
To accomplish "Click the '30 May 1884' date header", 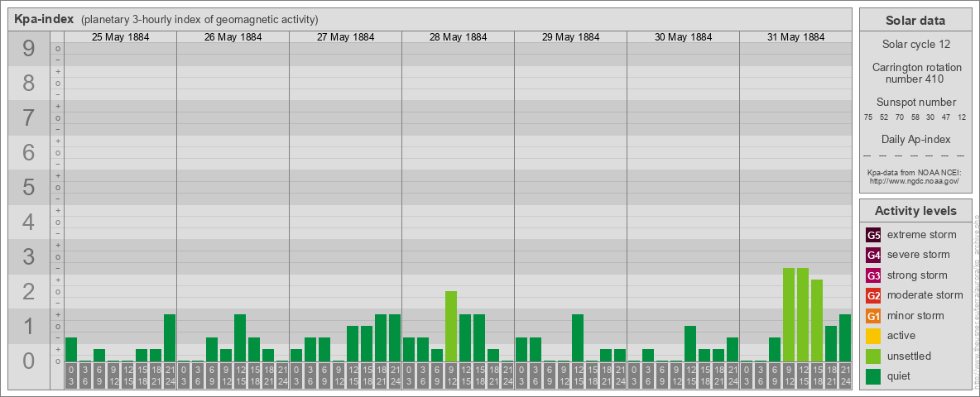I will point(683,37).
